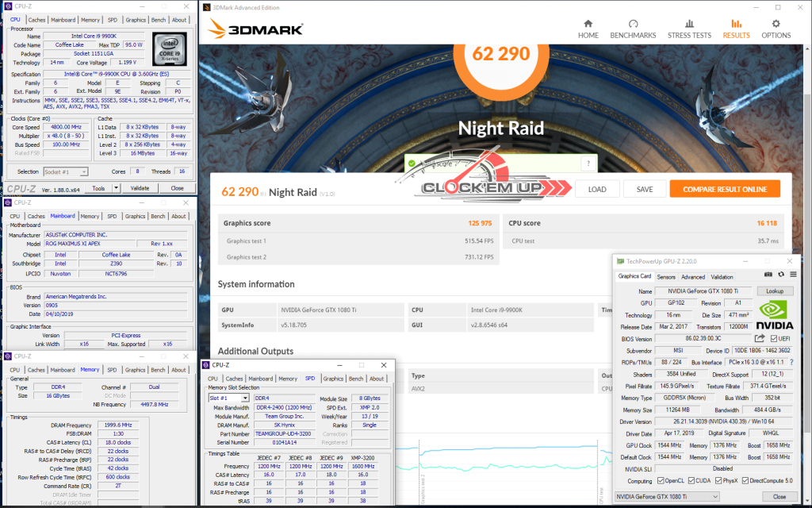Open the CPU-Z Tools dropdown arrow
This screenshot has width=812, height=508.
117,188
